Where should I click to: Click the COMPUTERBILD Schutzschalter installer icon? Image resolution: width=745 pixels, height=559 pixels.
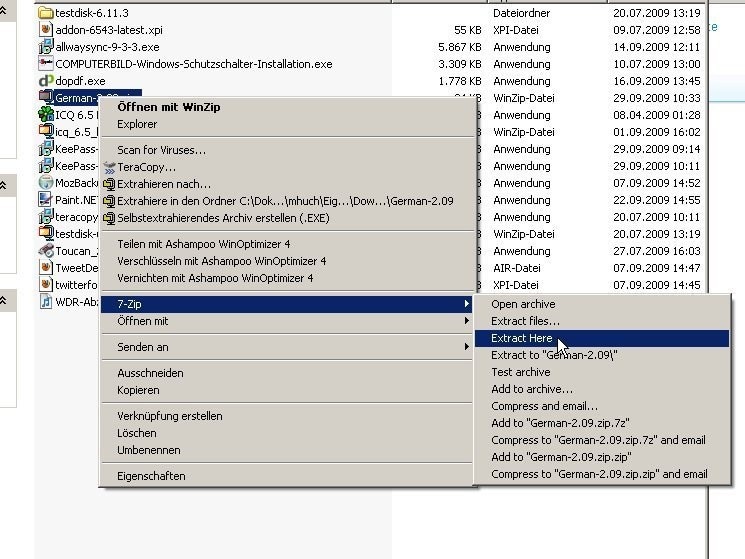(x=46, y=64)
